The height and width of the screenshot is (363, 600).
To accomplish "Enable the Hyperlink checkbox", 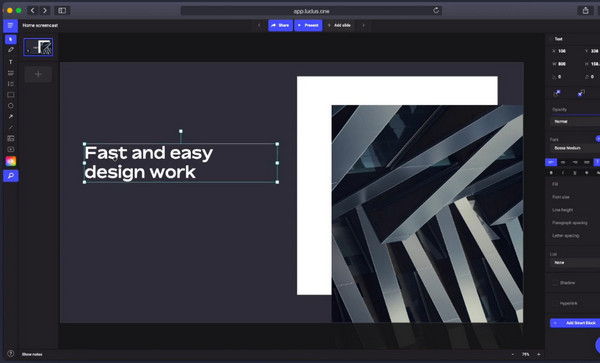I will click(555, 303).
